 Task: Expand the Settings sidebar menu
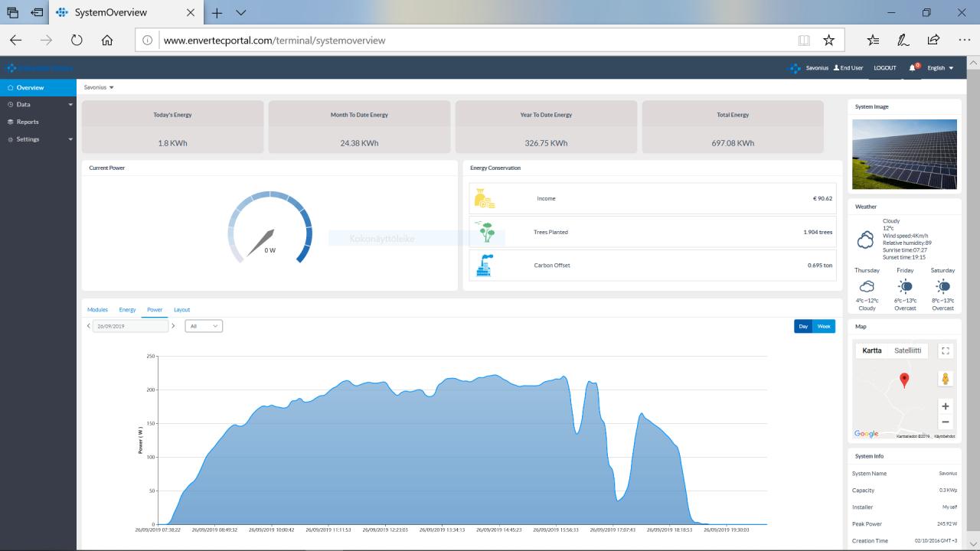click(38, 139)
